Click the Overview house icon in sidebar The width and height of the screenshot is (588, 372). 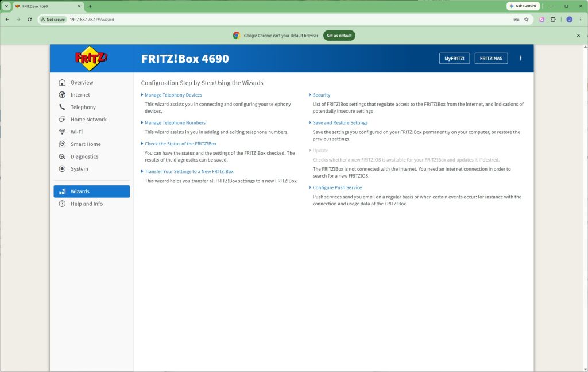[62, 83]
